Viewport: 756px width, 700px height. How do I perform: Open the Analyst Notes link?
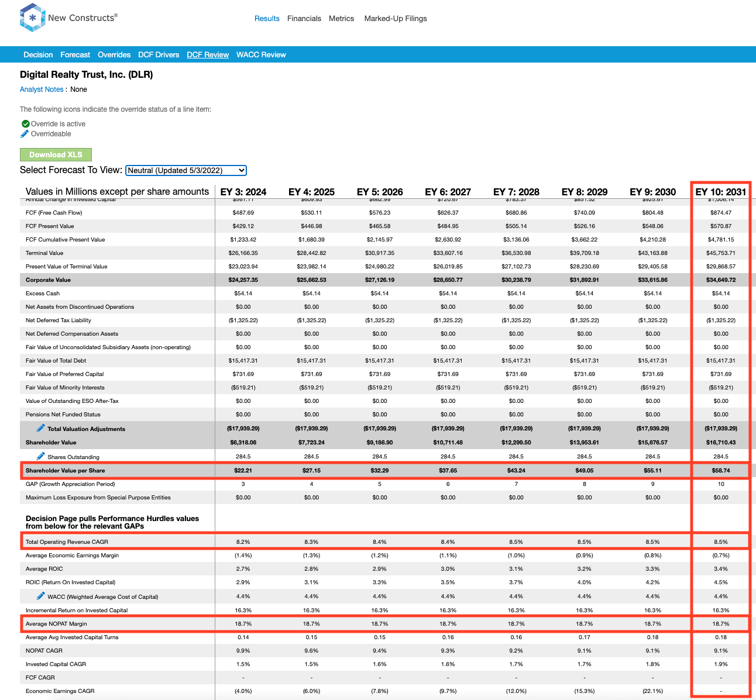42,89
